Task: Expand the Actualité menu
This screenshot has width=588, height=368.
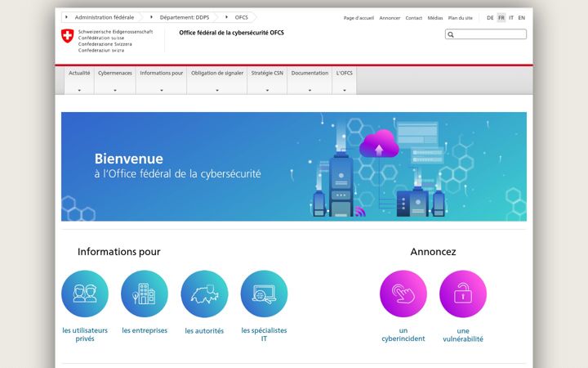Action: tap(79, 80)
